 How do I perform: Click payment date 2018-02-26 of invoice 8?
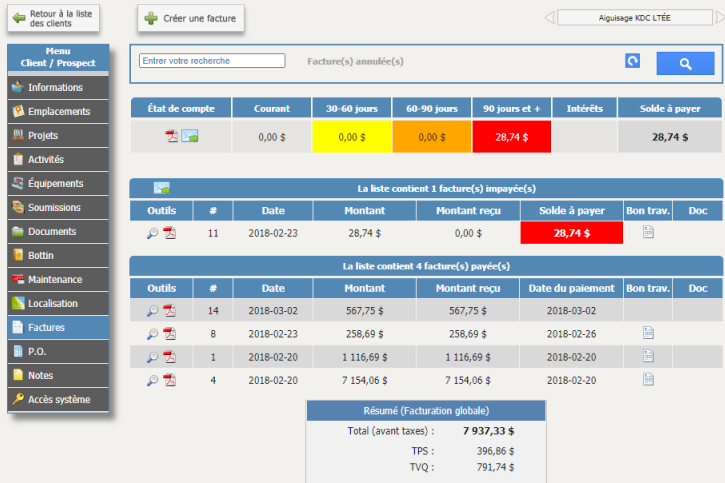[571, 334]
